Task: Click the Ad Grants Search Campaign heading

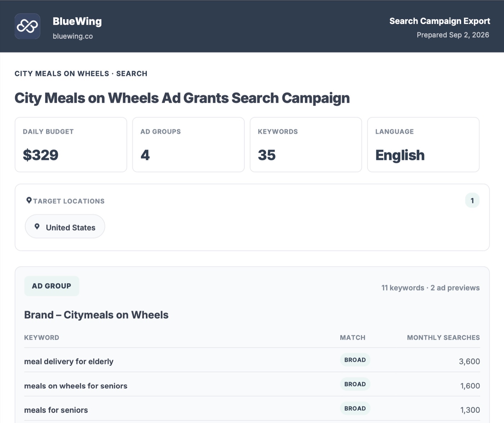Action: tap(182, 98)
